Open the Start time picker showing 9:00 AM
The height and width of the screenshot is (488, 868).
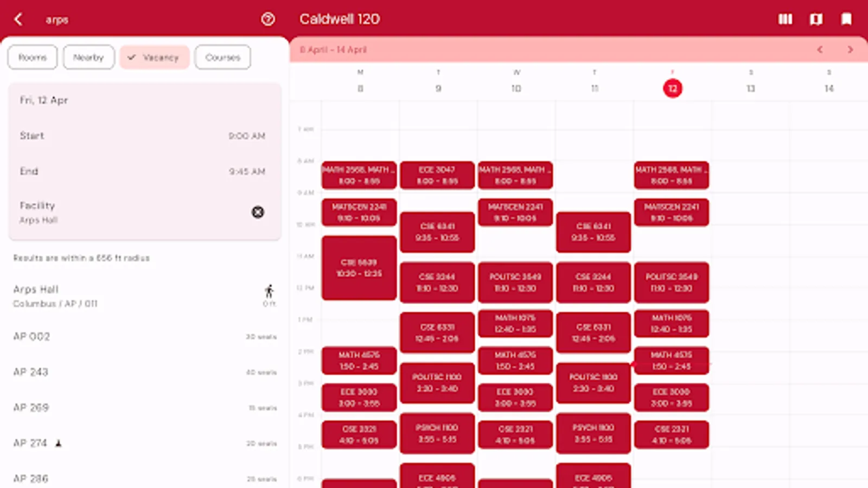click(144, 136)
